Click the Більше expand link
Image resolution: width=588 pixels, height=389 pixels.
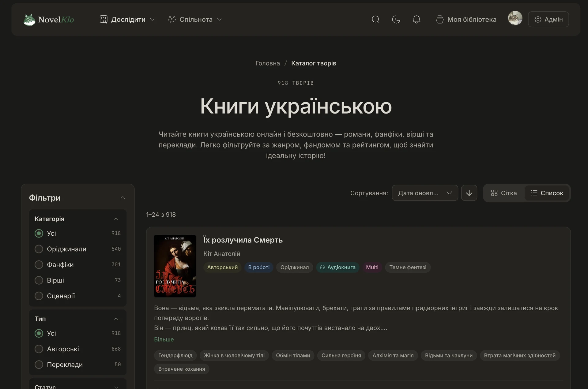pyautogui.click(x=164, y=339)
